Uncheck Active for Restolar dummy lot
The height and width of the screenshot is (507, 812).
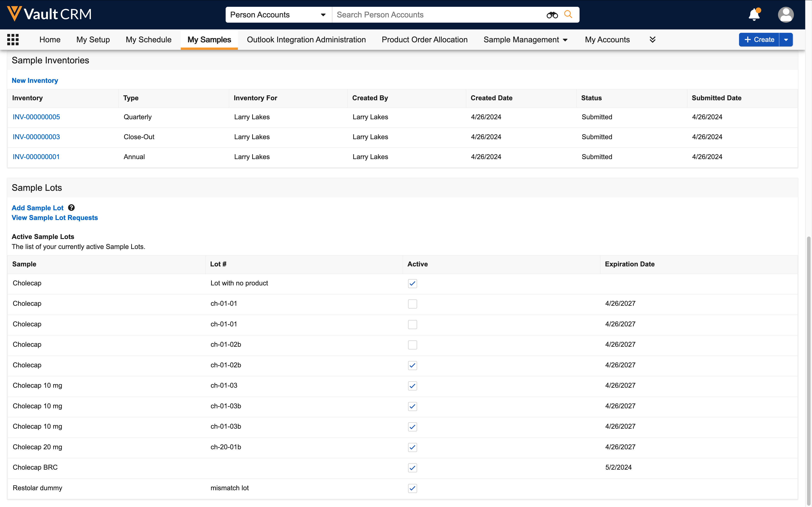(412, 489)
